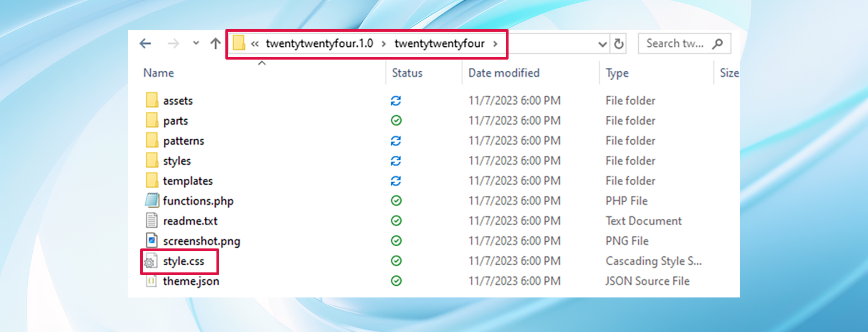Go back to the previous folder
The height and width of the screenshot is (332, 868).
(145, 43)
